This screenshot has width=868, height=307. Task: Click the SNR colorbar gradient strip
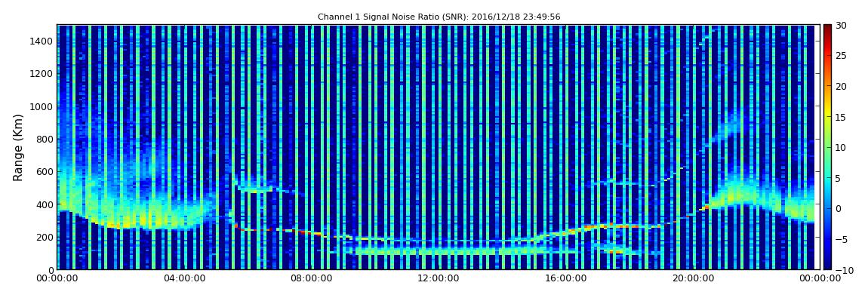coord(827,147)
